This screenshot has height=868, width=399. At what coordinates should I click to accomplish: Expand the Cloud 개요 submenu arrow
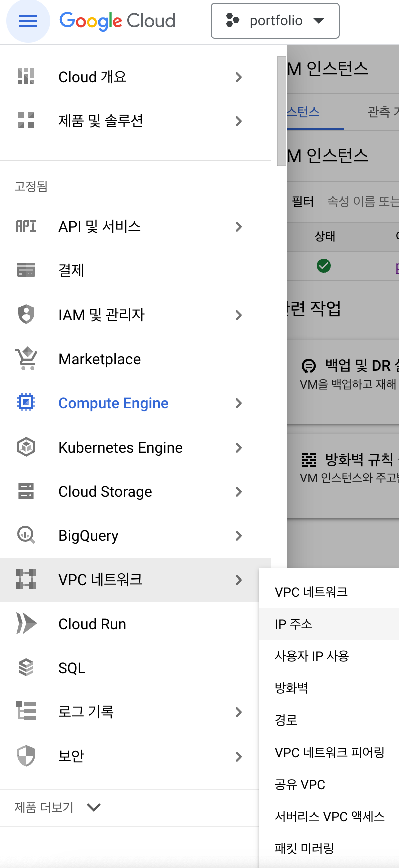pos(239,77)
